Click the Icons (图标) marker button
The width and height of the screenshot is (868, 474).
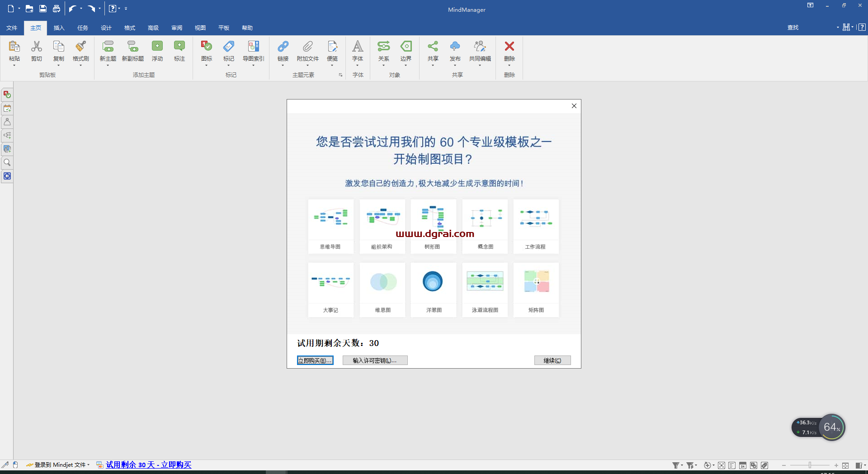pos(207,46)
